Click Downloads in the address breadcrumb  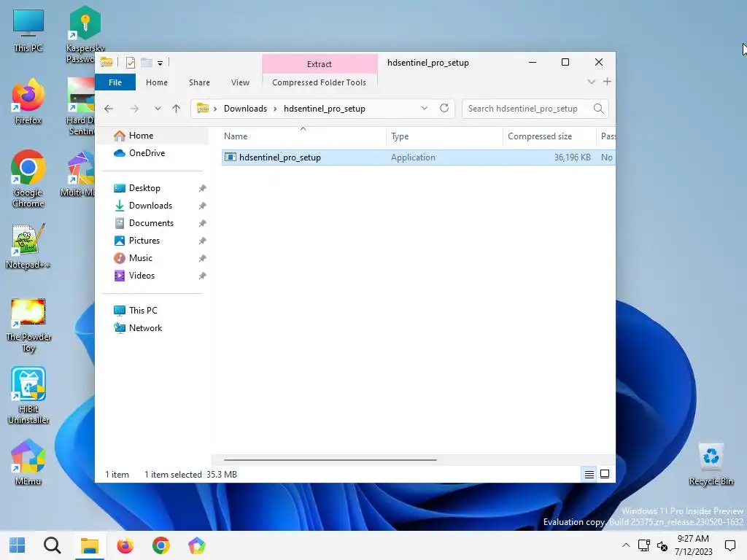coord(245,109)
